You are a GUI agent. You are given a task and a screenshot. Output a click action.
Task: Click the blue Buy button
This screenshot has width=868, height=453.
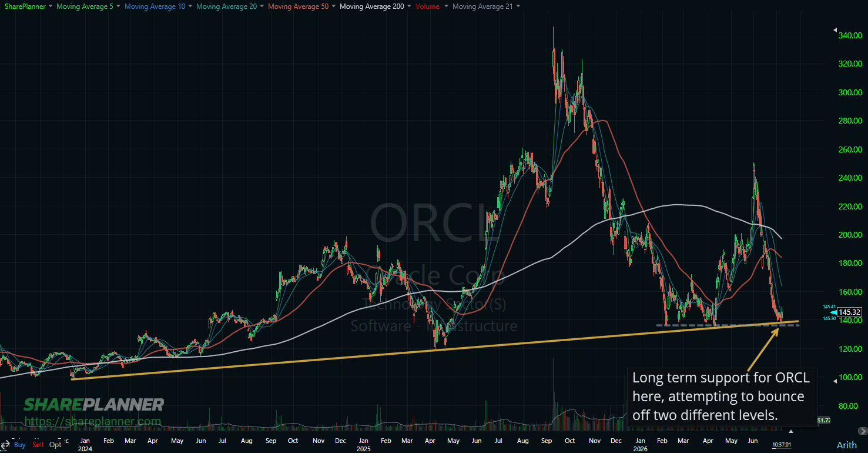(x=20, y=445)
